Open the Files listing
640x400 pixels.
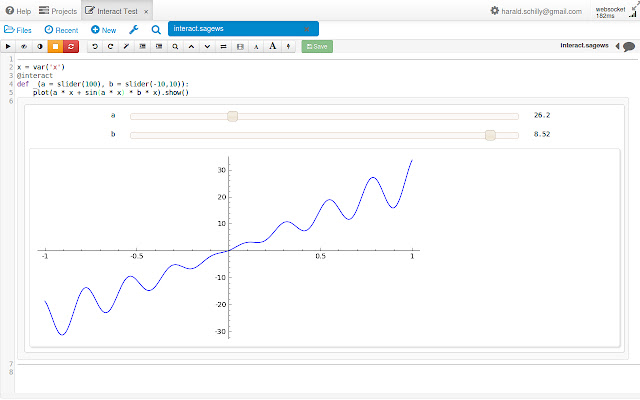tap(18, 30)
